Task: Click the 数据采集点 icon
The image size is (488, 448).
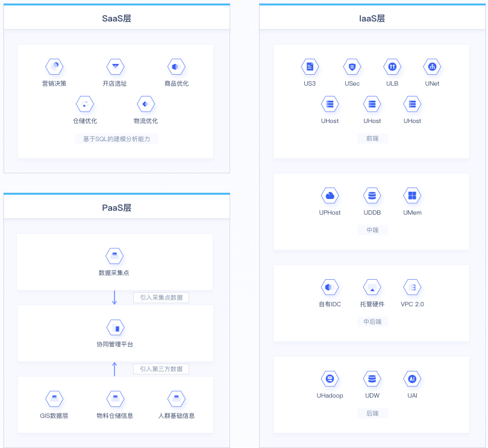Action: click(114, 256)
